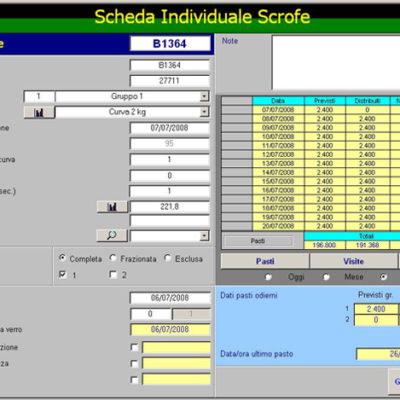Image resolution: width=400 pixels, height=400 pixels.
Task: Tick the checkbox beside the first empty yellow field
Action: pyautogui.click(x=134, y=347)
